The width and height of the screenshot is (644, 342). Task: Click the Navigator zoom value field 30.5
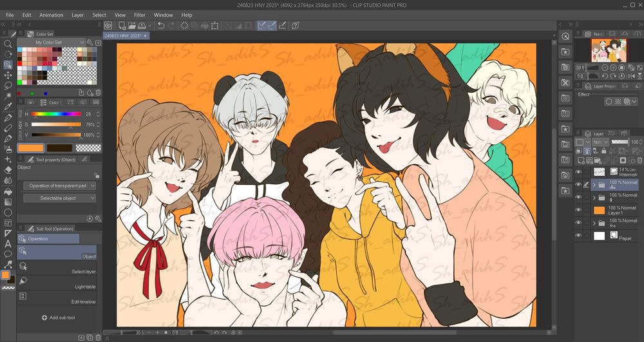click(x=580, y=68)
